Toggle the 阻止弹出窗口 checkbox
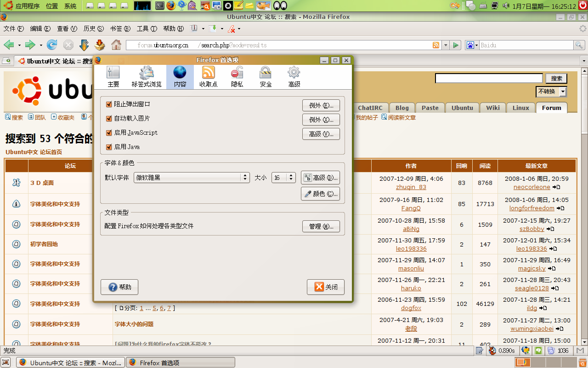This screenshot has width=588, height=368. tap(109, 104)
